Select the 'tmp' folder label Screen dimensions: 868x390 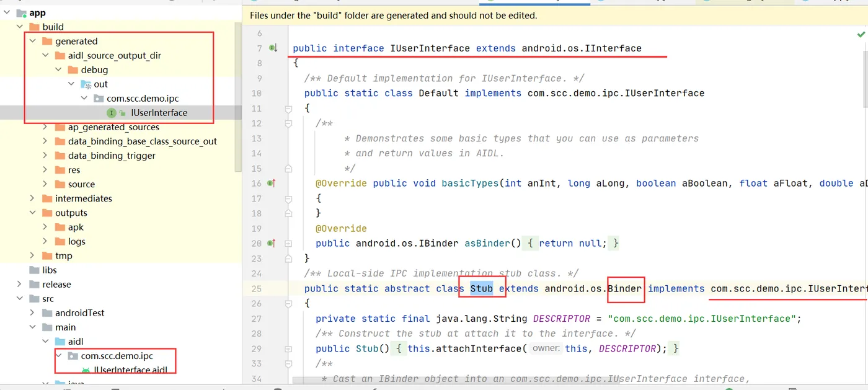click(x=64, y=255)
